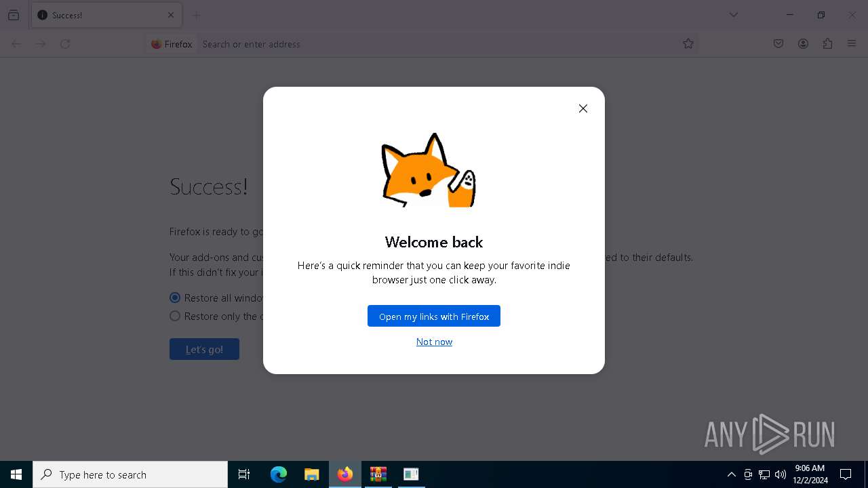Image resolution: width=868 pixels, height=488 pixels.
Task: Open the Extensions puzzle icon
Action: (x=827, y=44)
